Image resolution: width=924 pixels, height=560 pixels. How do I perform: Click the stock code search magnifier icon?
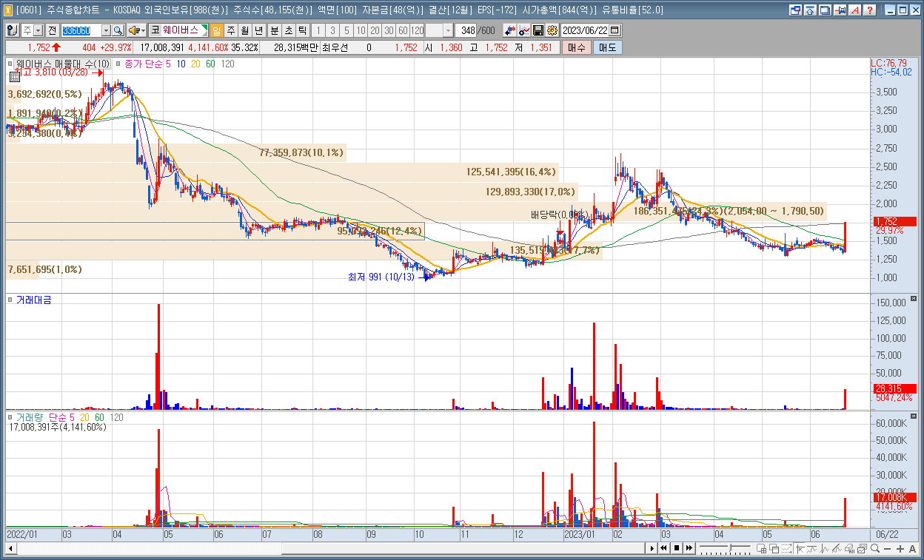click(118, 30)
